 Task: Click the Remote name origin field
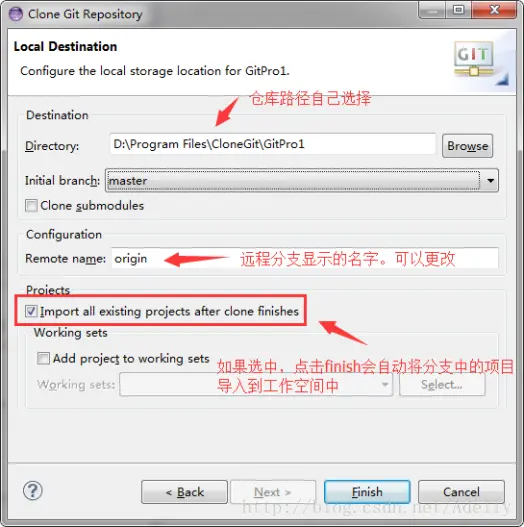tap(305, 258)
